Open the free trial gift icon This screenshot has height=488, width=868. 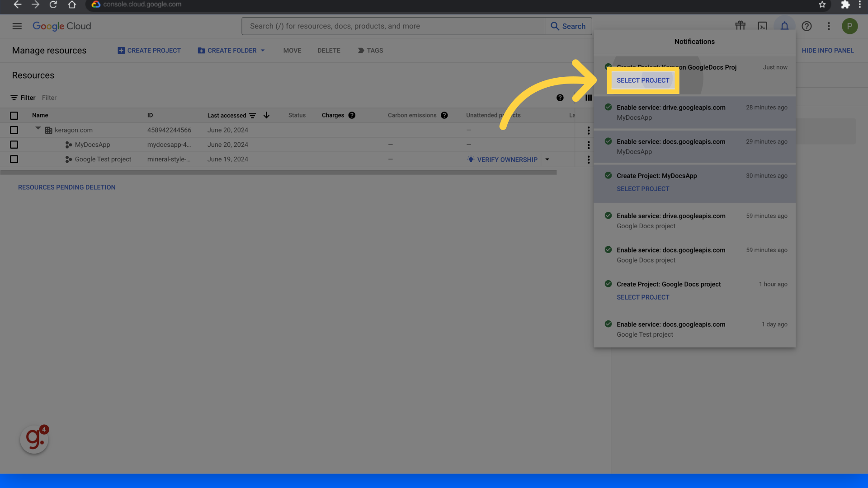(740, 26)
